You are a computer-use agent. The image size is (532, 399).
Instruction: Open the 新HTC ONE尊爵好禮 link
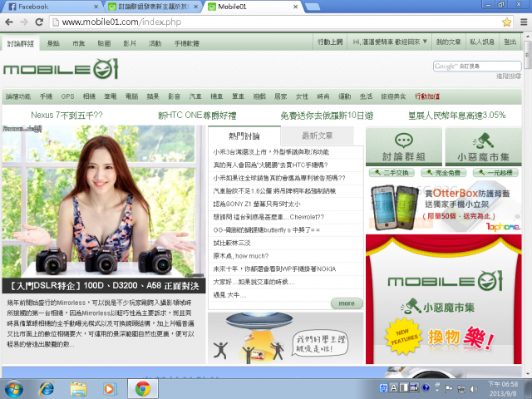coord(197,116)
